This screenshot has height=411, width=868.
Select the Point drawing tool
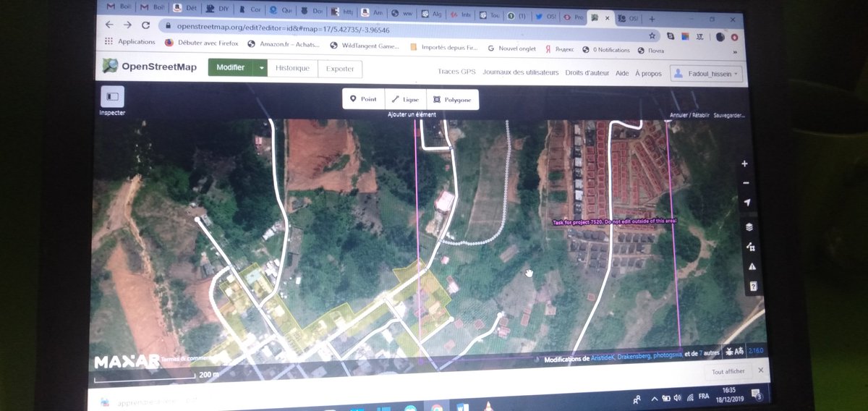click(363, 99)
